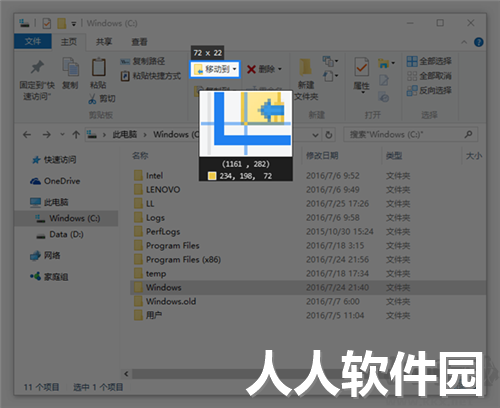The image size is (500, 408).
Task: Click Select none (全部取消)
Action: click(429, 76)
